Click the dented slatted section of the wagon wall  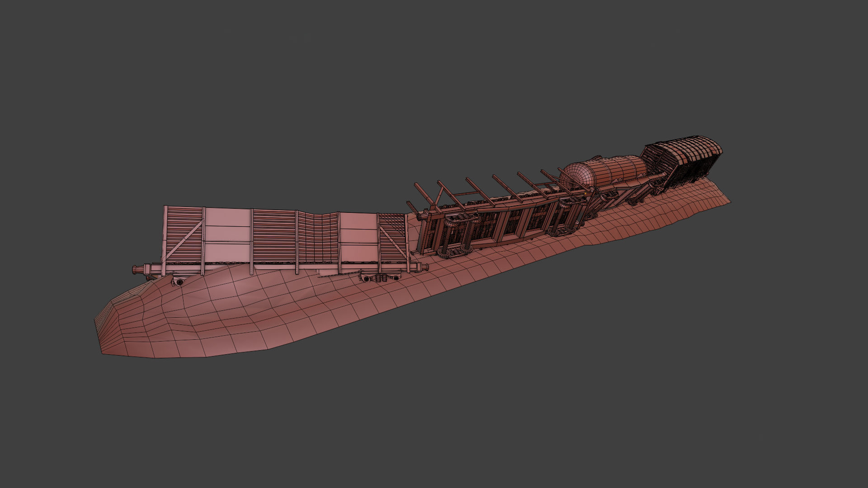318,237
